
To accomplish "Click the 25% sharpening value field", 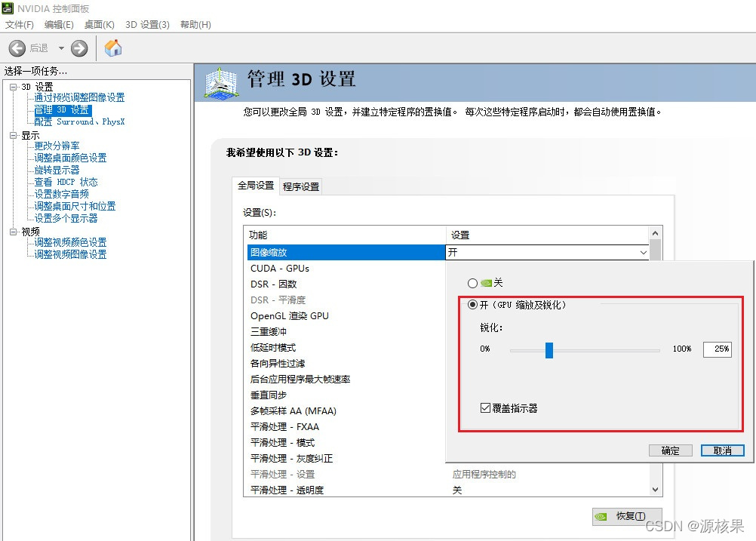I will click(x=718, y=349).
